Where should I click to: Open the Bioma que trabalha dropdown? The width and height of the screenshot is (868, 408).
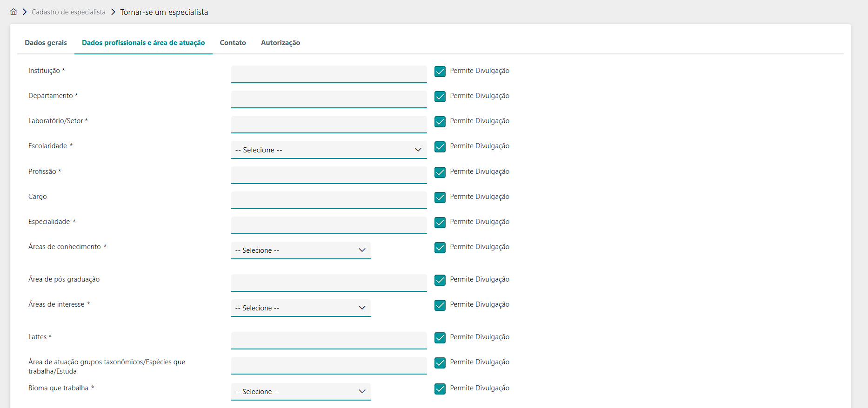click(x=300, y=392)
